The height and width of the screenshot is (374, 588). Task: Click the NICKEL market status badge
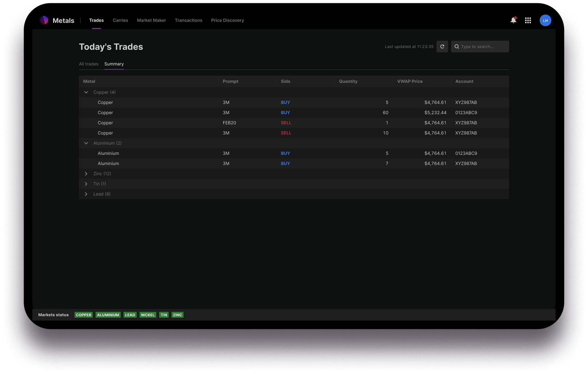tap(148, 315)
